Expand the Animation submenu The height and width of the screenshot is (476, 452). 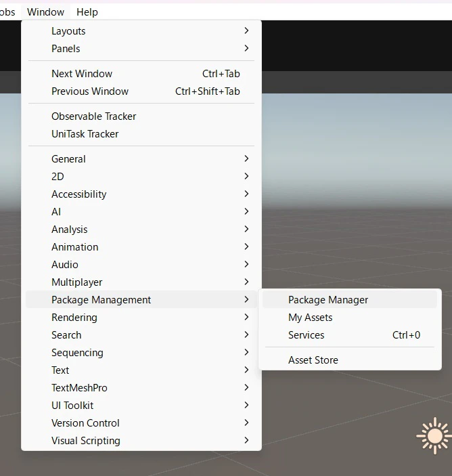141,247
